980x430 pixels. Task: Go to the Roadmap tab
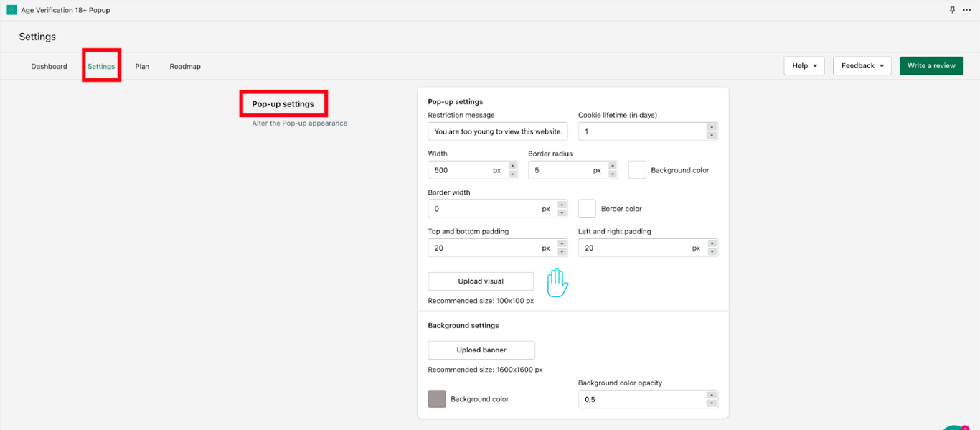[x=185, y=67]
